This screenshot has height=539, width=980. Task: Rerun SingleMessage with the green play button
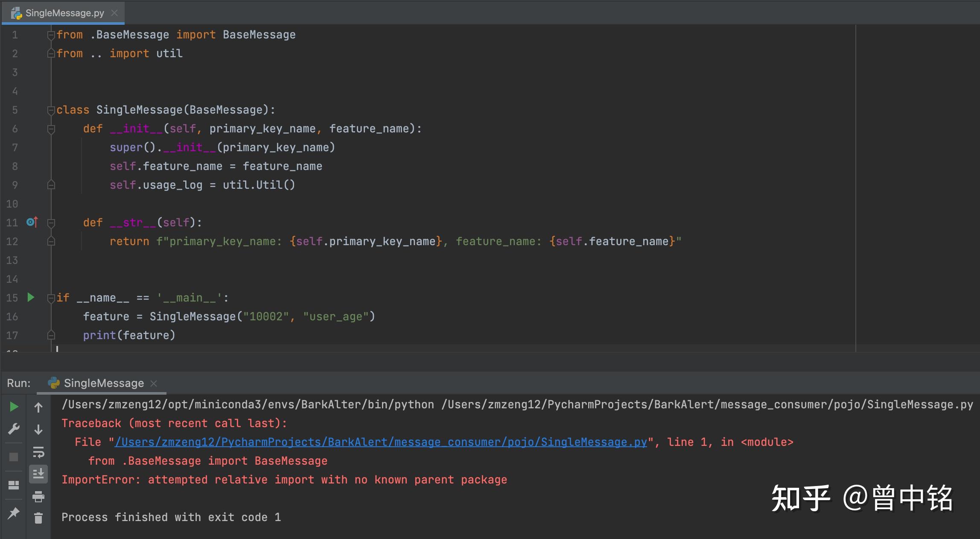click(14, 407)
